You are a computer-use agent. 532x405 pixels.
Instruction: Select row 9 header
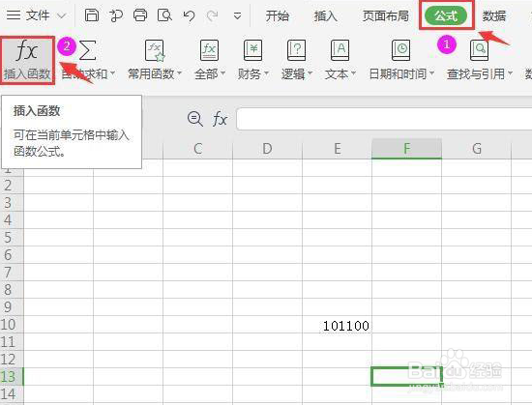[12, 306]
